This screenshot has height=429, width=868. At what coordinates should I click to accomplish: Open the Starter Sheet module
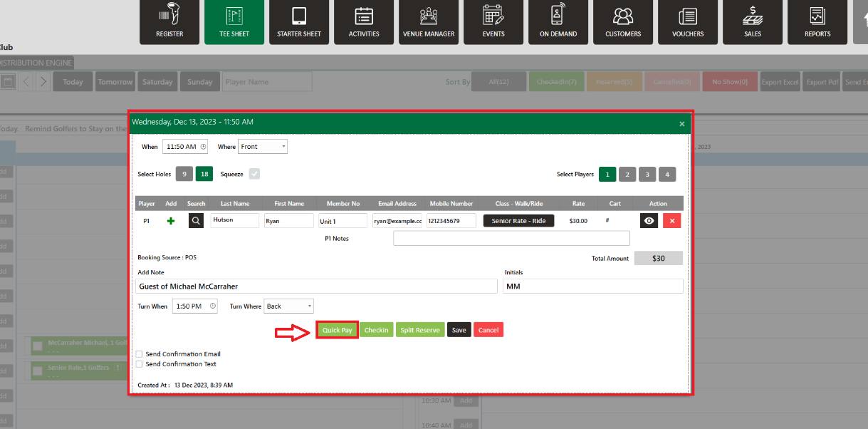[299, 22]
